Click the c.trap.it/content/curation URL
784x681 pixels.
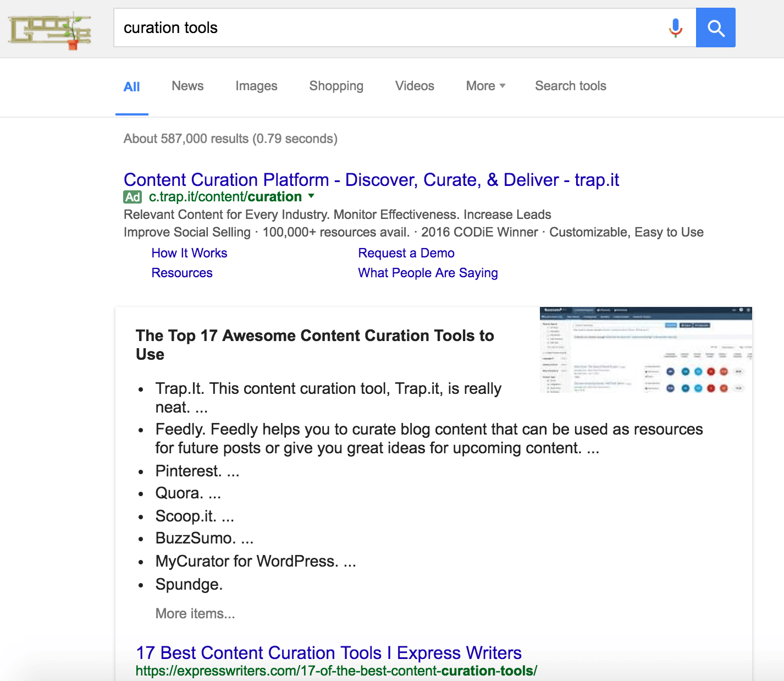click(x=225, y=197)
